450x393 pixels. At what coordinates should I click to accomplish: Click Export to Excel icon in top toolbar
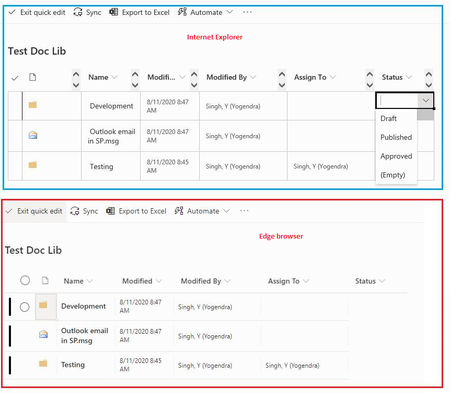[x=114, y=12]
